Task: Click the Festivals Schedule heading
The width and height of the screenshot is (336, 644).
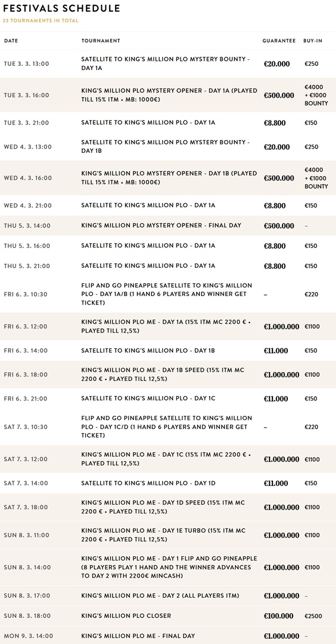Action: click(61, 8)
